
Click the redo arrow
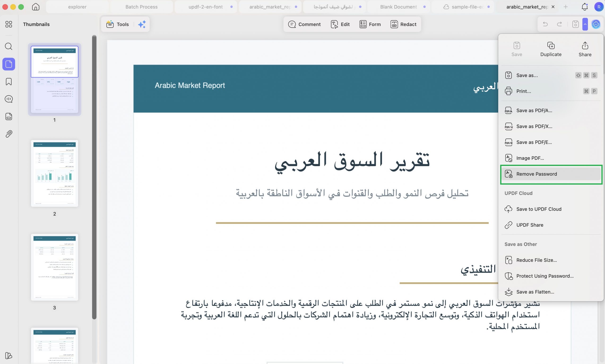pos(559,24)
